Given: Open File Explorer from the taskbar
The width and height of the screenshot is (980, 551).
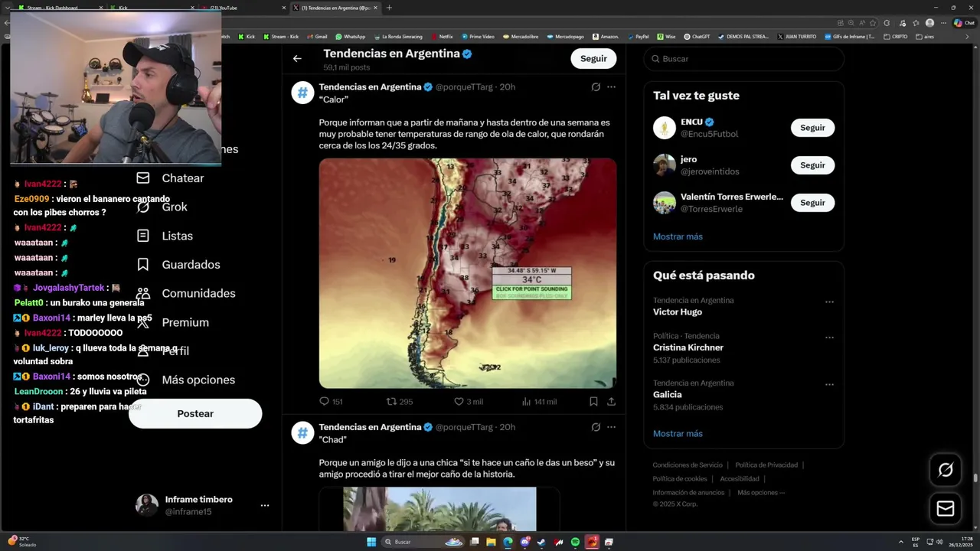Looking at the screenshot, I should [x=491, y=542].
